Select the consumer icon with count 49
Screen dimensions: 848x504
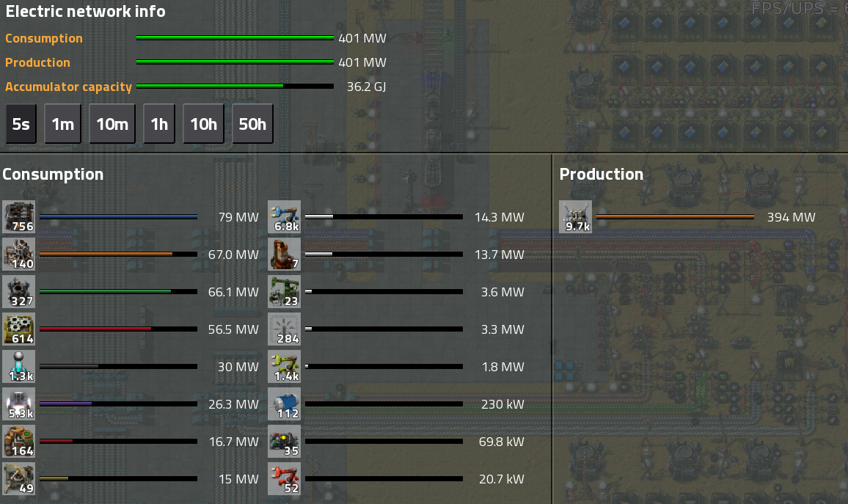[19, 478]
